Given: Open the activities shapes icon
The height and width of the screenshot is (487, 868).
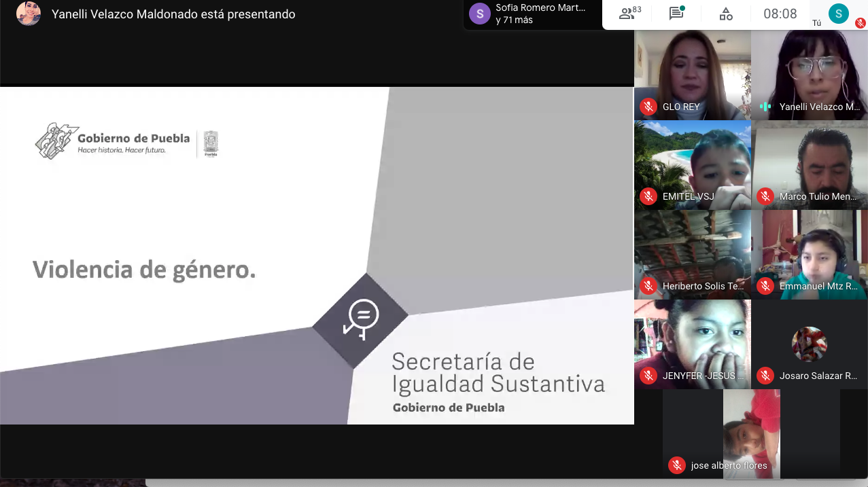Looking at the screenshot, I should pos(725,14).
